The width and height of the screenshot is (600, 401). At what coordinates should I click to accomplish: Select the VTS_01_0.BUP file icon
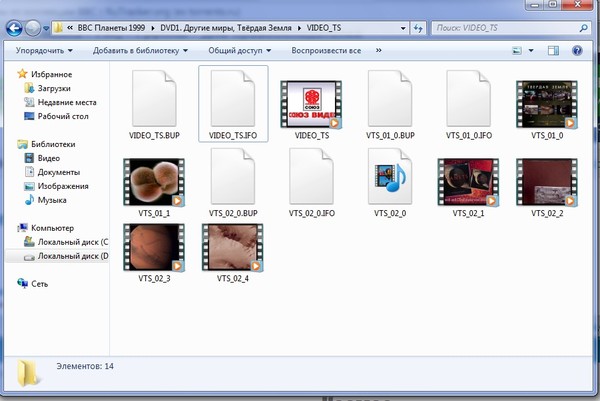click(x=390, y=98)
